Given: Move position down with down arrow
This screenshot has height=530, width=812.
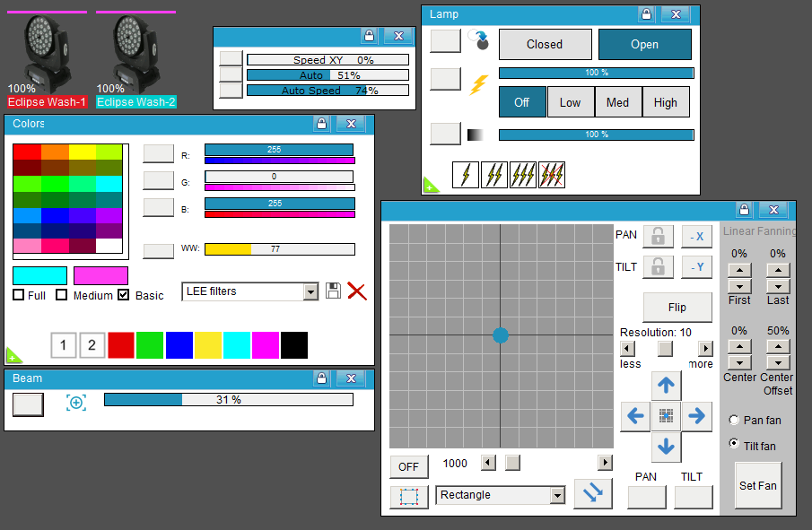Looking at the screenshot, I should [666, 447].
